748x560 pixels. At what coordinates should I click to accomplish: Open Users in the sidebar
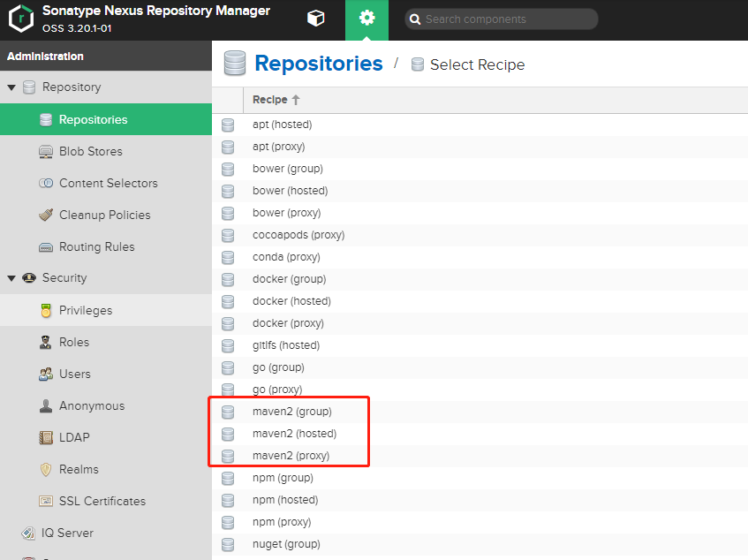[x=106, y=374]
